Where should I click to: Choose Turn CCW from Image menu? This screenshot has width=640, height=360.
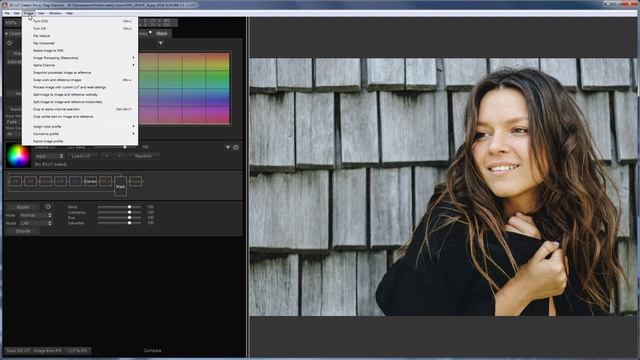pyautogui.click(x=80, y=21)
